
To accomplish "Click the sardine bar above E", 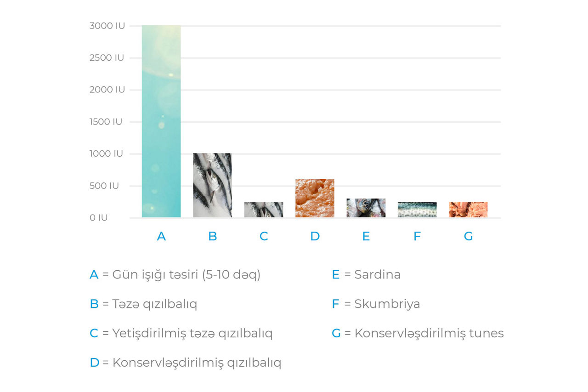I will pos(366,208).
